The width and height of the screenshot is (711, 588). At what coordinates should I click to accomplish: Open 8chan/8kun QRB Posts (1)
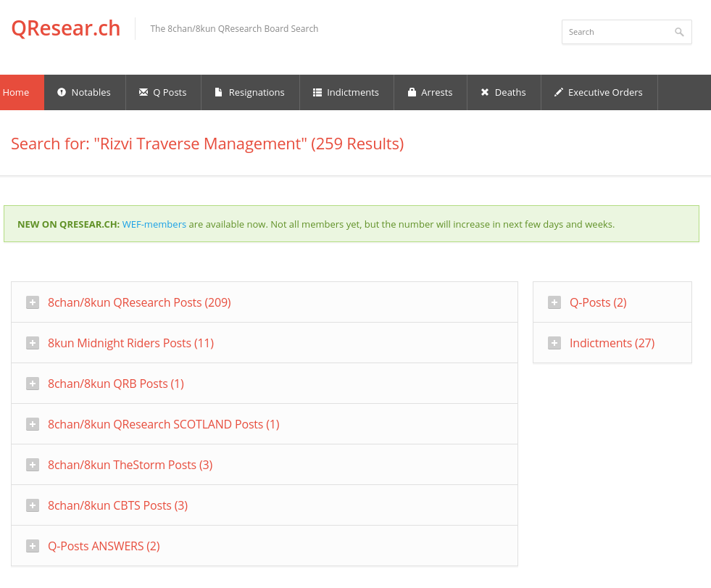tap(265, 384)
